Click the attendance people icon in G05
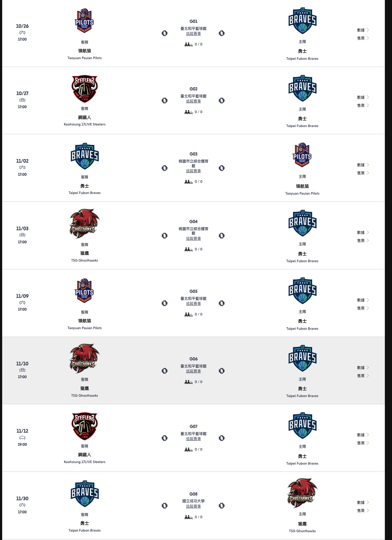Viewport: 392px width, 540px height. 189,315
